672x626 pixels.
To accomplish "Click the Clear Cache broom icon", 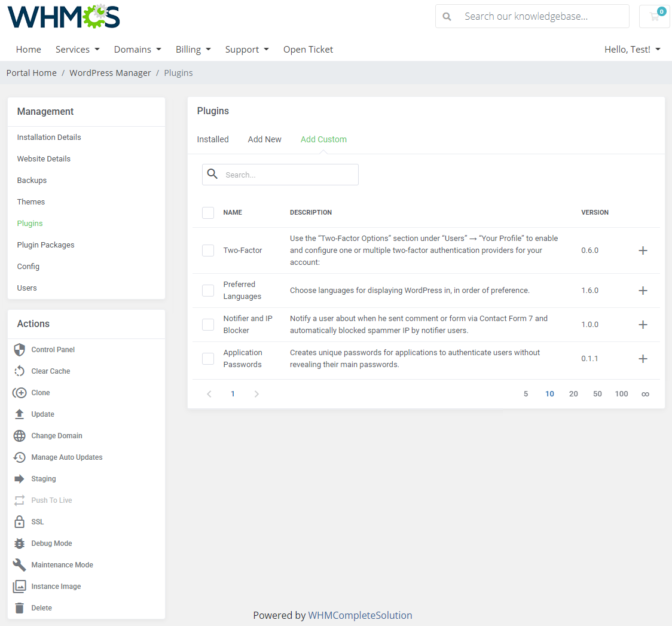I will point(19,371).
